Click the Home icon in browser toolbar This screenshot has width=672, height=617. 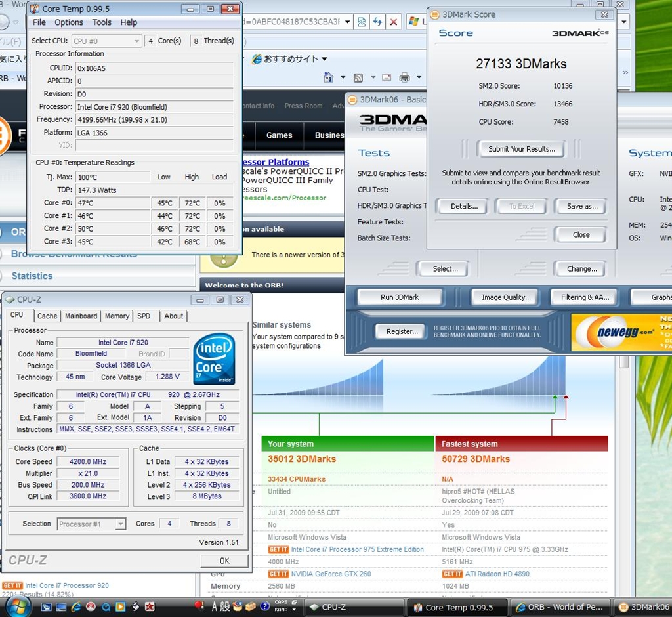(329, 77)
